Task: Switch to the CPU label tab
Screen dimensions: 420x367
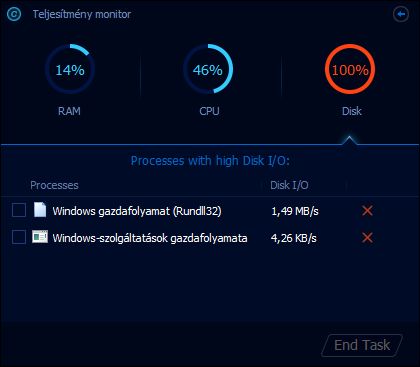Action: [x=209, y=111]
